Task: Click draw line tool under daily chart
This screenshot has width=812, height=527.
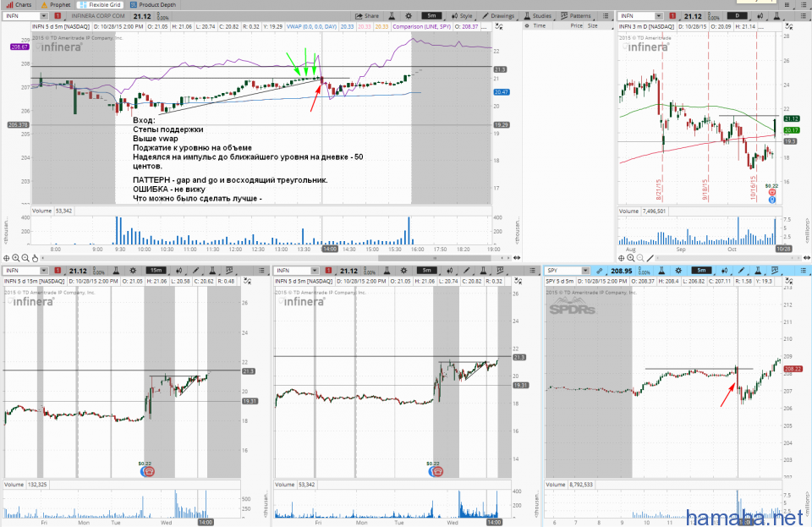Action: pyautogui.click(x=650, y=258)
